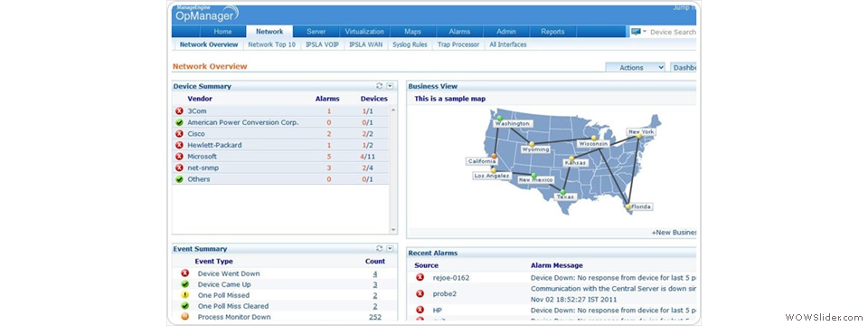Open IPSLA WAN sub-menu

[x=366, y=45]
